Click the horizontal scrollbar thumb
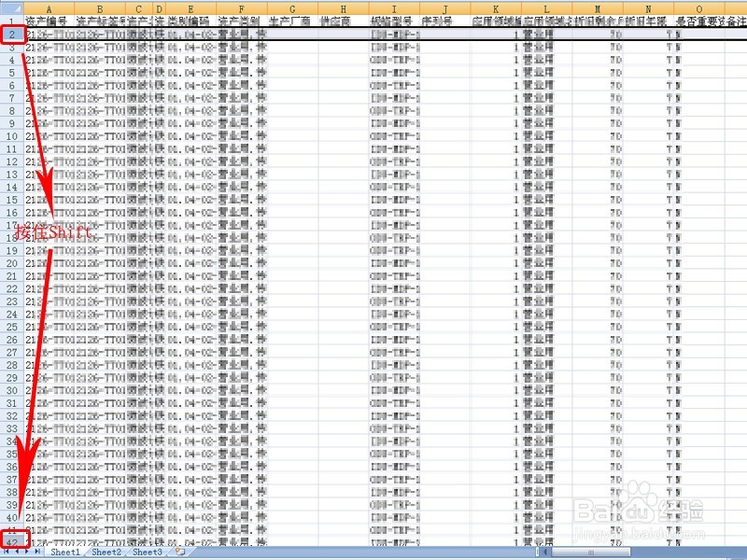Screen dimensions: 747x560 click(x=591, y=553)
